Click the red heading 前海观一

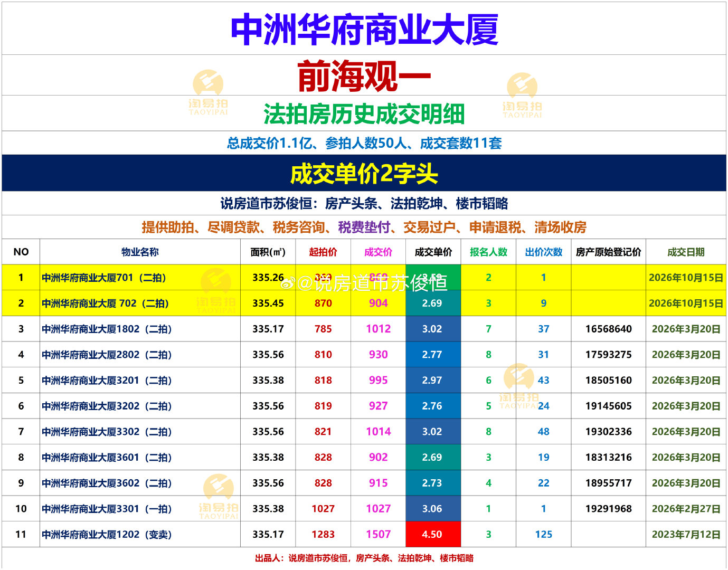click(x=364, y=76)
